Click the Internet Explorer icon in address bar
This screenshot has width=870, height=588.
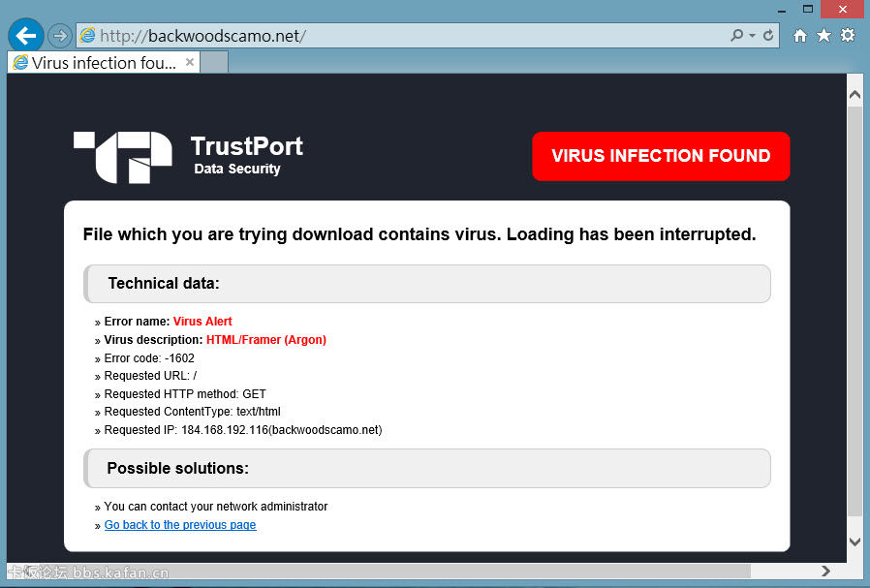pos(87,36)
